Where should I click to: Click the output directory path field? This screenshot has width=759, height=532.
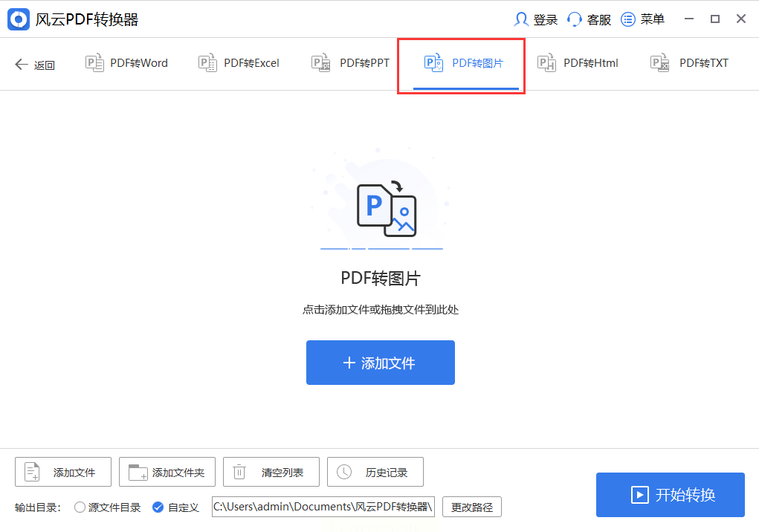[x=323, y=507]
